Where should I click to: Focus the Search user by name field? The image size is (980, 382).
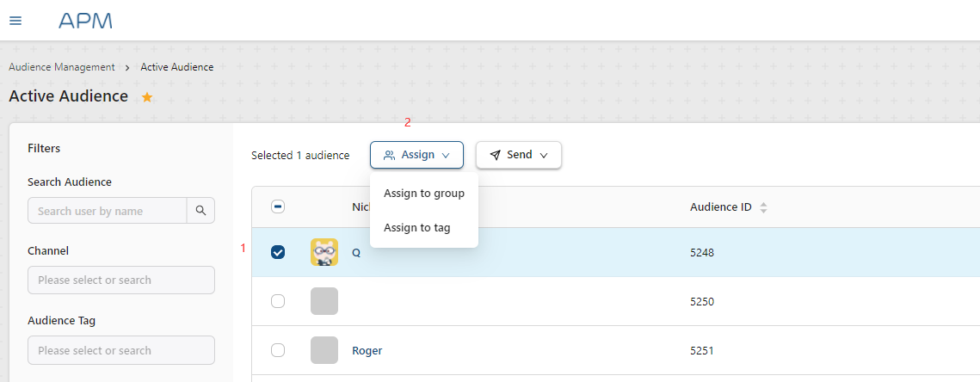pos(108,211)
